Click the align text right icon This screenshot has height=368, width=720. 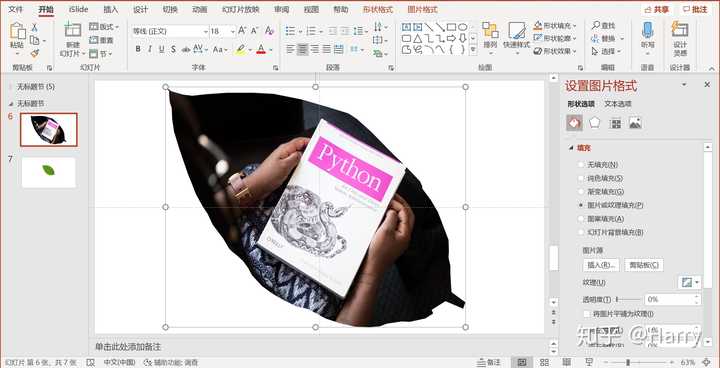315,49
